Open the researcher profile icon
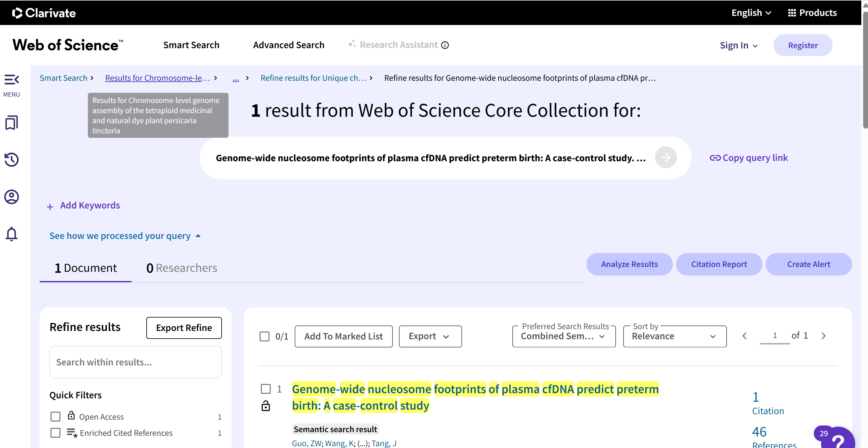This screenshot has height=448, width=868. pyautogui.click(x=12, y=197)
